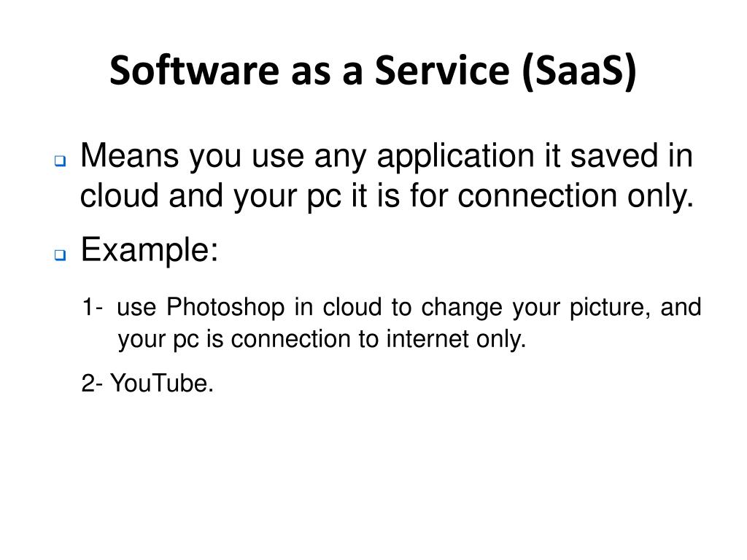
Task: Click the slide title 'Software as a Service (SaaS)'
Action: click(x=373, y=71)
